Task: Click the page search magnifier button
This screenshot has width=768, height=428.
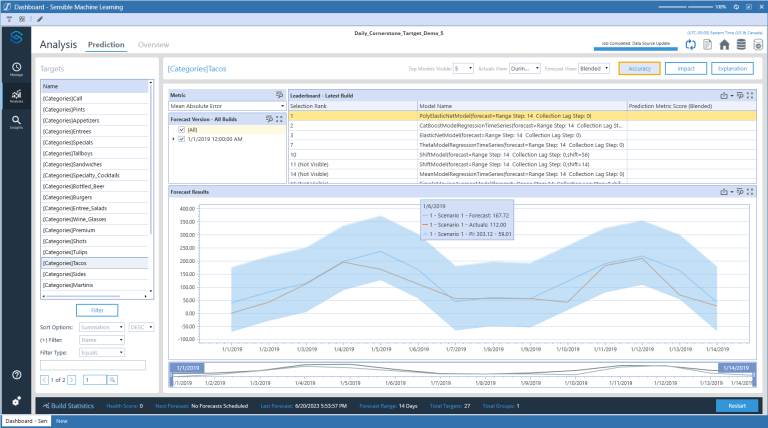Action: click(x=112, y=380)
